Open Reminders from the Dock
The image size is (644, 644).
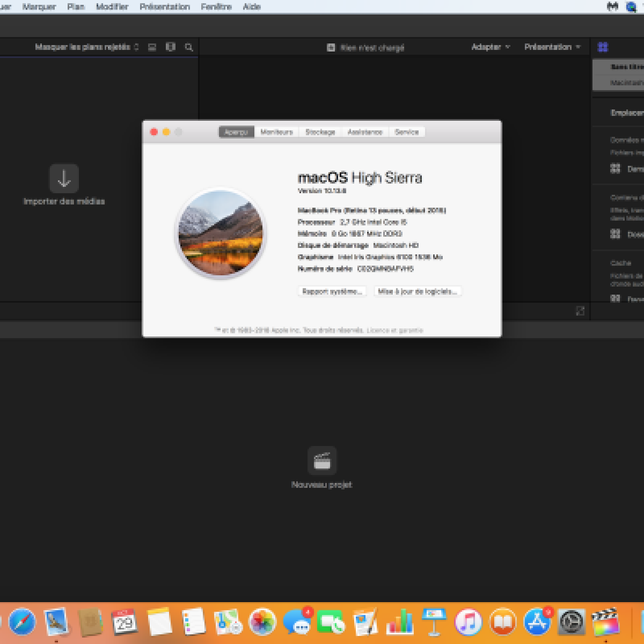pos(194,622)
